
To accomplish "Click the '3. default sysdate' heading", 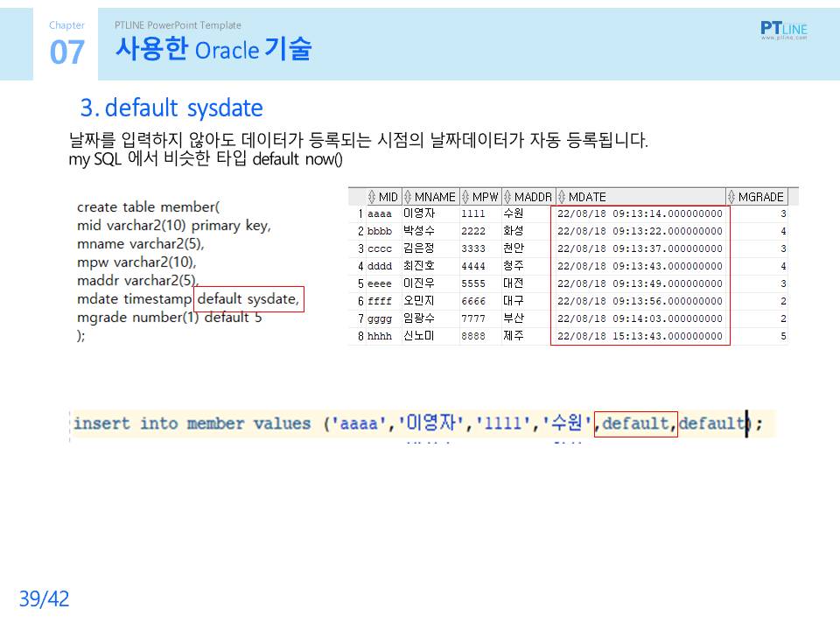I will (x=171, y=108).
